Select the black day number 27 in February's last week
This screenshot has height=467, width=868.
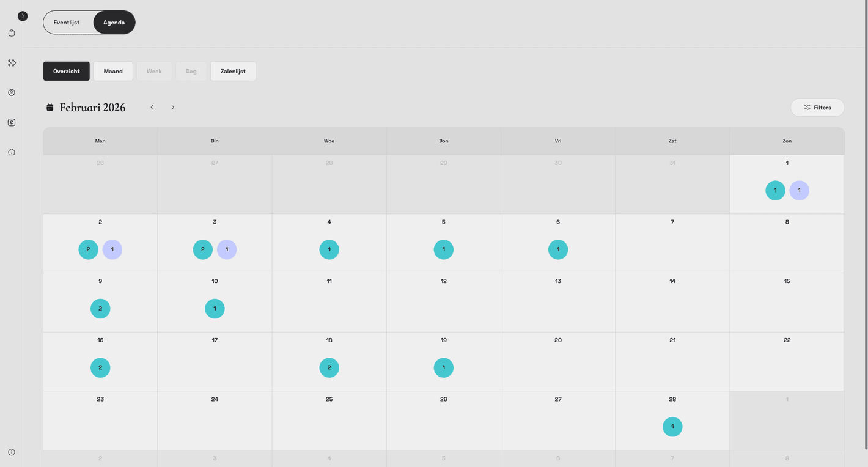(558, 399)
